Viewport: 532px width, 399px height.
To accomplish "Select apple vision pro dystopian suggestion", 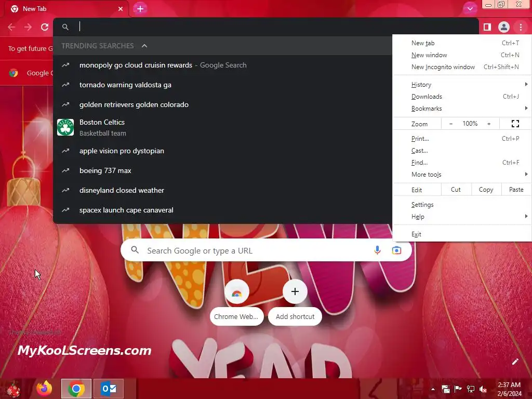I will tap(222, 151).
